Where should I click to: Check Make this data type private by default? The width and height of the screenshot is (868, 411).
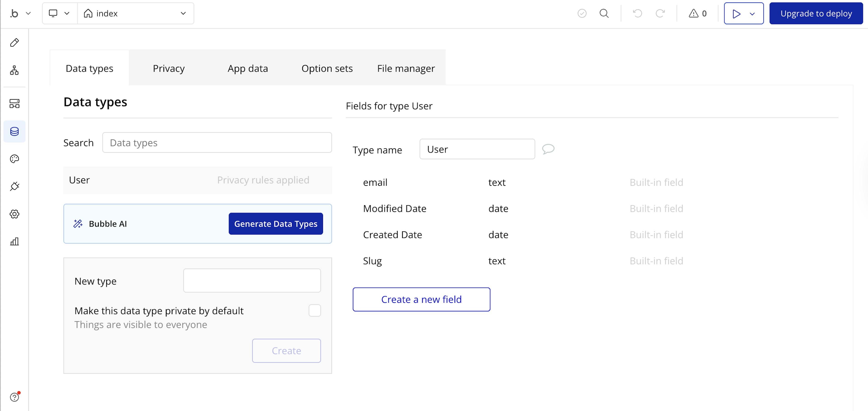click(x=315, y=310)
